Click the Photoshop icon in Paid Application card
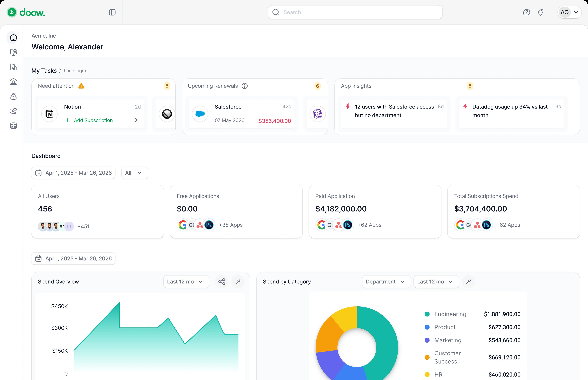Viewport: 588px width, 380px height. point(348,225)
